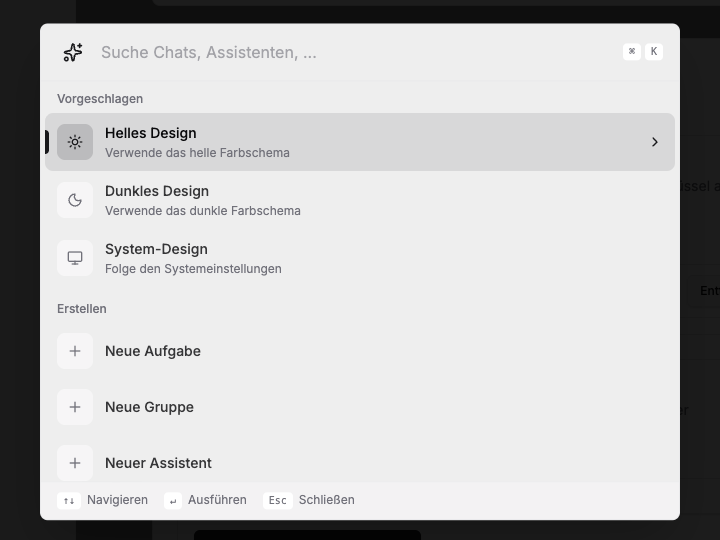Create a Neue Aufgabe entry
Image resolution: width=720 pixels, height=540 pixels.
(x=360, y=351)
